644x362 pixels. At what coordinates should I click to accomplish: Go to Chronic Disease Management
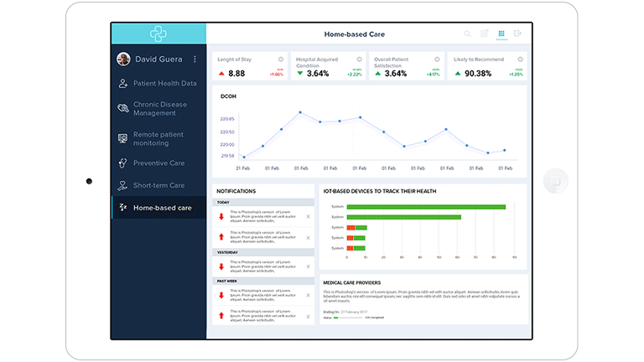(158, 109)
